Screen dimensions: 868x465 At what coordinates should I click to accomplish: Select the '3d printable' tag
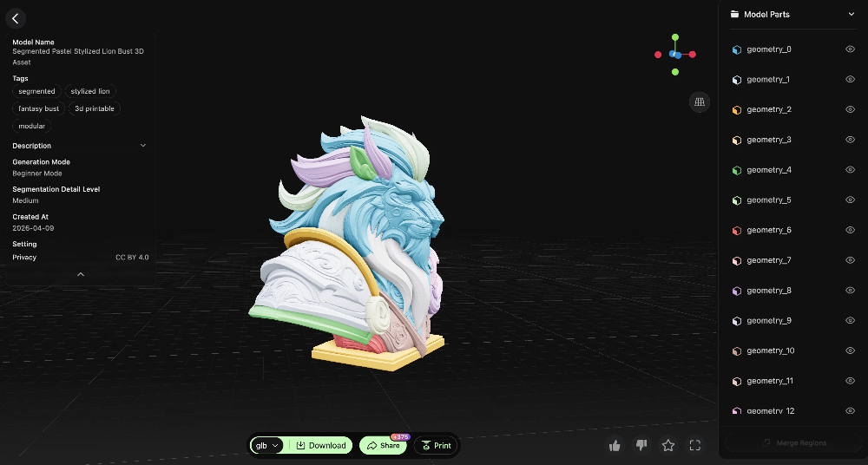(95, 108)
